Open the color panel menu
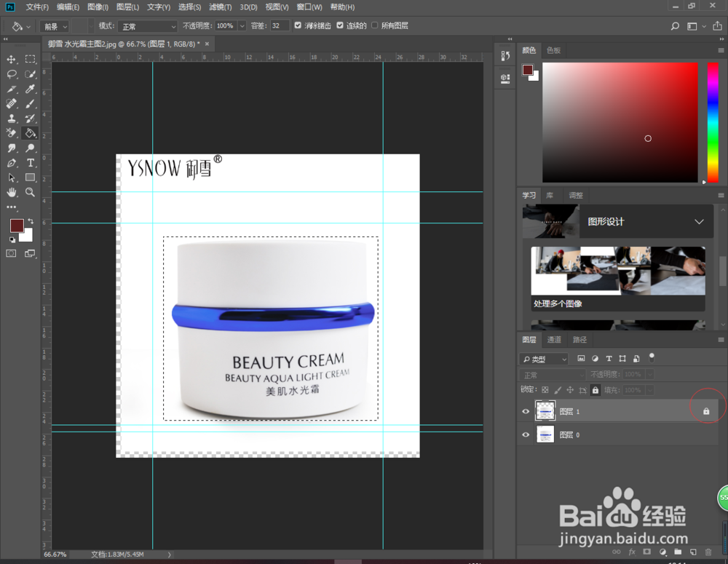728x564 pixels. (x=721, y=50)
